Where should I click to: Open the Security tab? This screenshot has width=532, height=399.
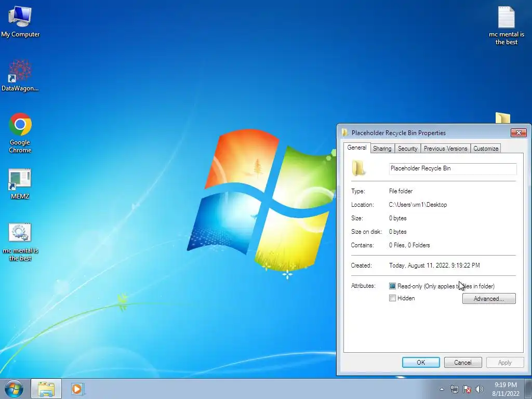click(x=407, y=149)
